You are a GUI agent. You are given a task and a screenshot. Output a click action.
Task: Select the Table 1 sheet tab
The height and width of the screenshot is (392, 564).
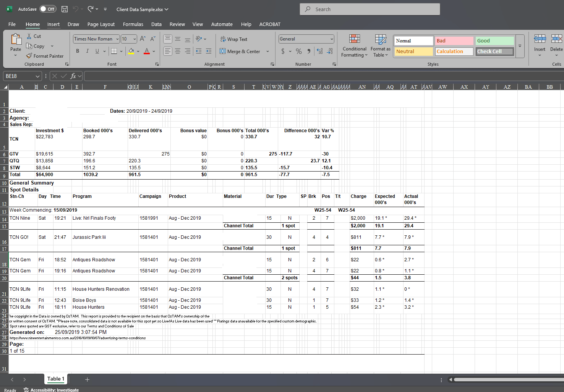point(56,379)
